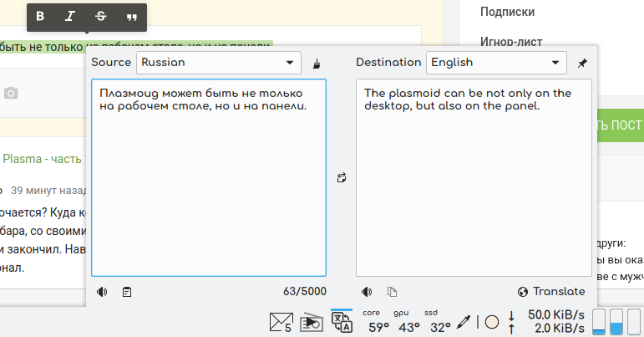Open the mail notifier tray icon
The image size is (644, 337).
279,322
